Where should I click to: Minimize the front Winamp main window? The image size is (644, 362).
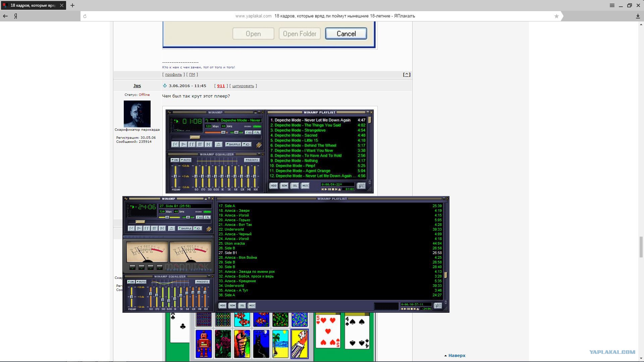pos(206,199)
